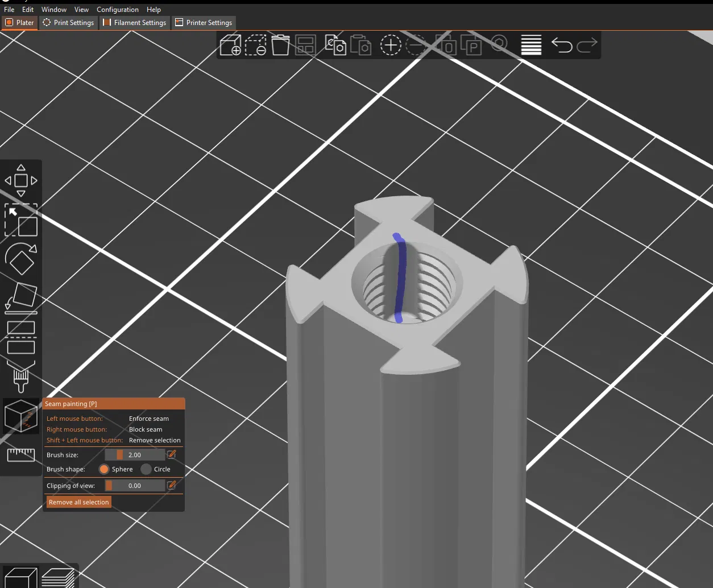Select the Scale gizmo tool
This screenshot has height=588, width=713.
coord(21,220)
